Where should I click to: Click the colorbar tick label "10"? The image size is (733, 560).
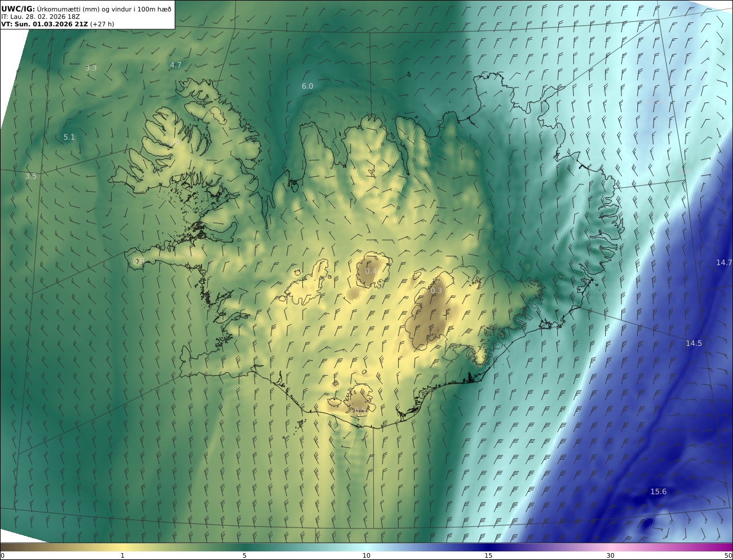coord(366,555)
